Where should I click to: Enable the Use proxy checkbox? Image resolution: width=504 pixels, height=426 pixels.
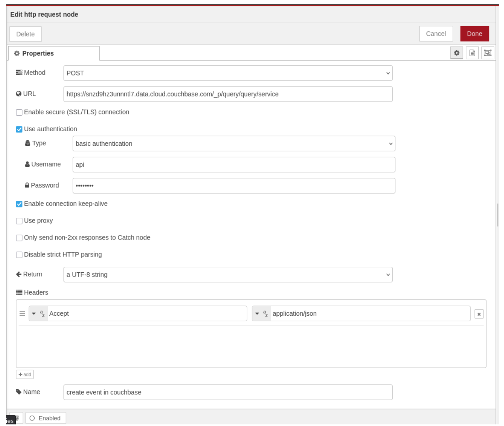(19, 221)
